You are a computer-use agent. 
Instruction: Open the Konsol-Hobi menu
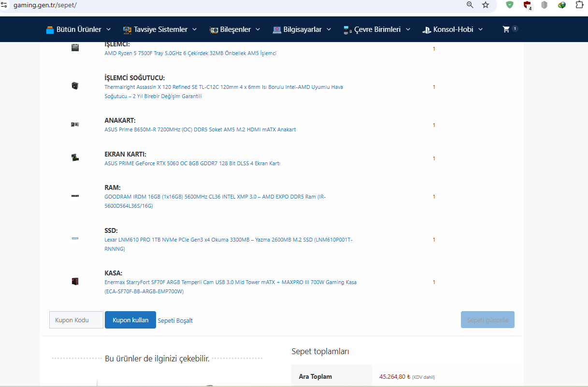(452, 29)
